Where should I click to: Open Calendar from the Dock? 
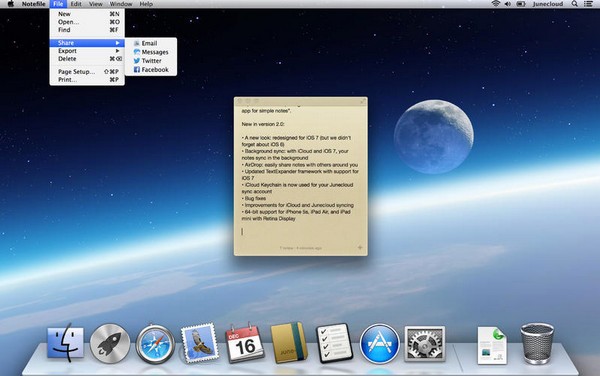coord(244,343)
